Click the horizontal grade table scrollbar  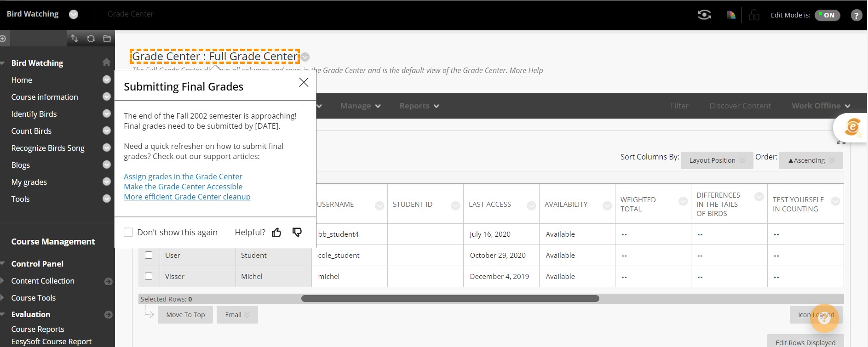point(450,299)
